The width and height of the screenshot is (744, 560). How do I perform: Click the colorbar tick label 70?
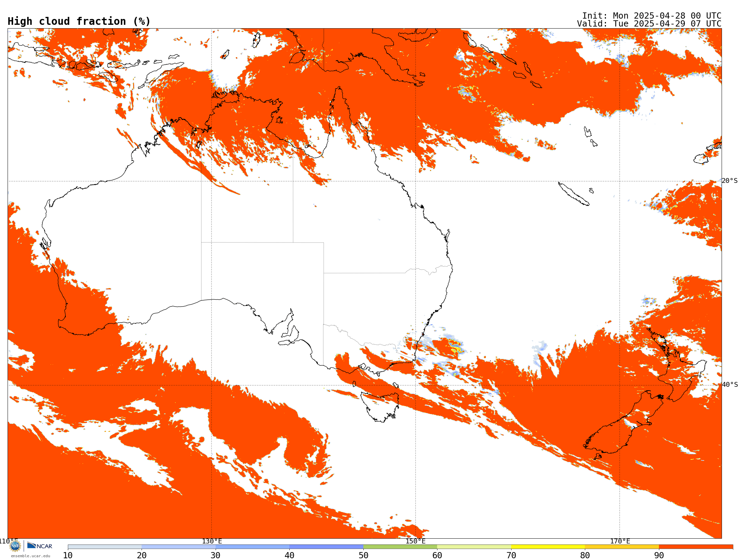(511, 556)
